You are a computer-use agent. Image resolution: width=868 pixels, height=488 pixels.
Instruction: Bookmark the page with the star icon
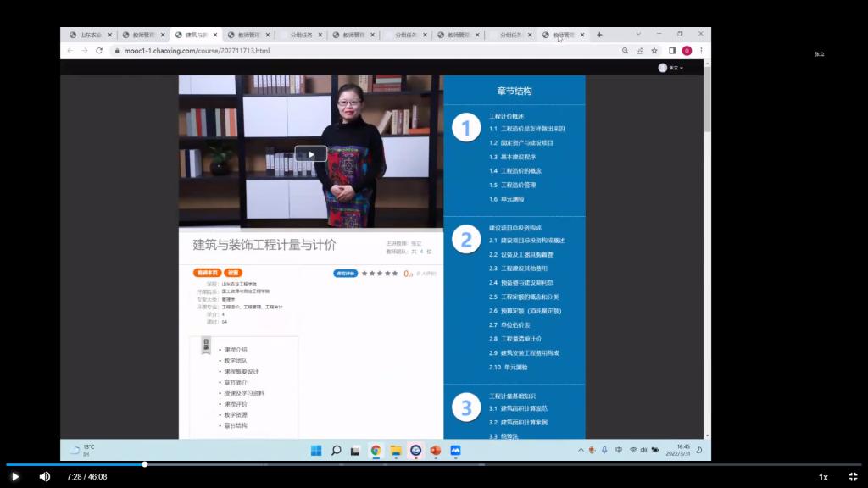click(654, 51)
